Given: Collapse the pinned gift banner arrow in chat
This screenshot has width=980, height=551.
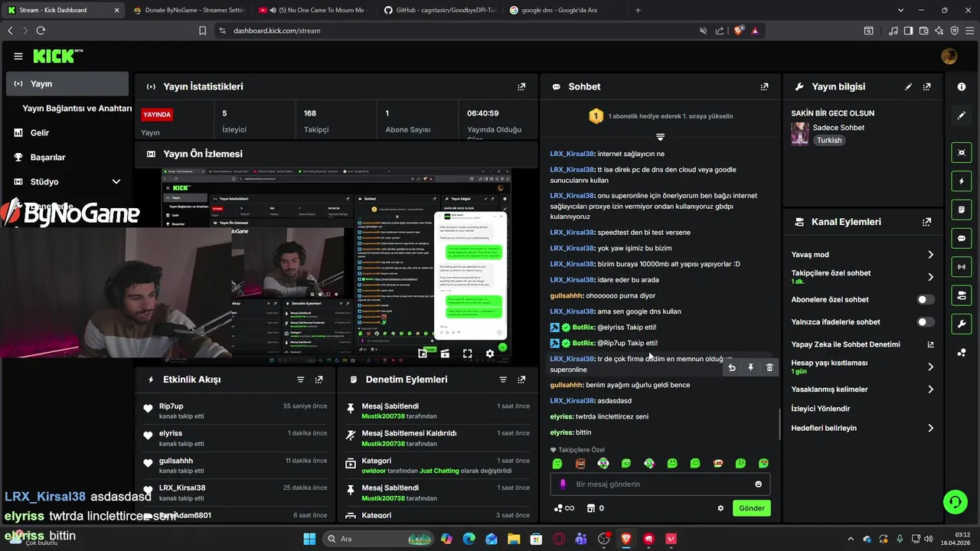Looking at the screenshot, I should click(x=660, y=137).
